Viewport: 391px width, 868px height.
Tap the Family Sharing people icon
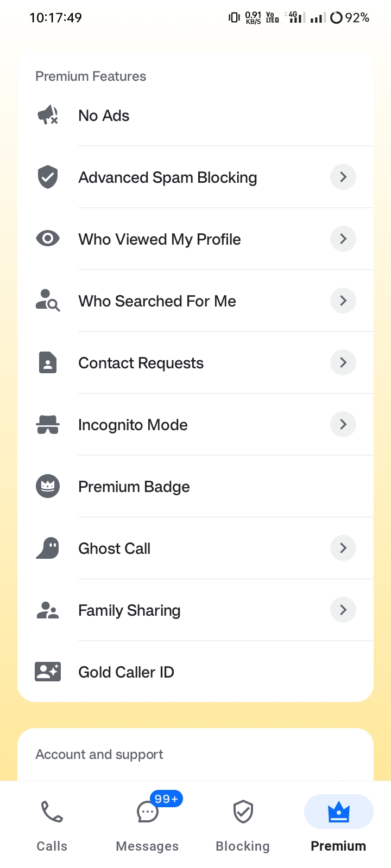[48, 610]
